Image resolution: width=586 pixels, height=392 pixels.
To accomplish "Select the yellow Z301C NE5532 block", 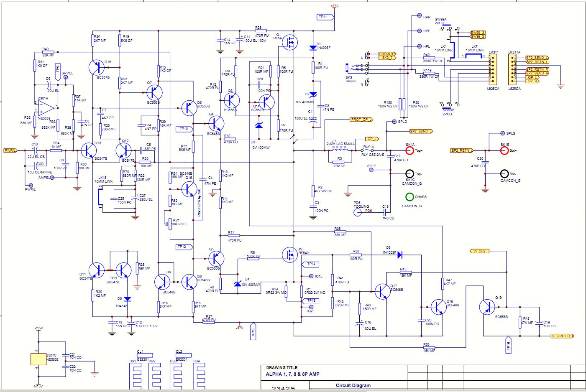I will (38, 359).
